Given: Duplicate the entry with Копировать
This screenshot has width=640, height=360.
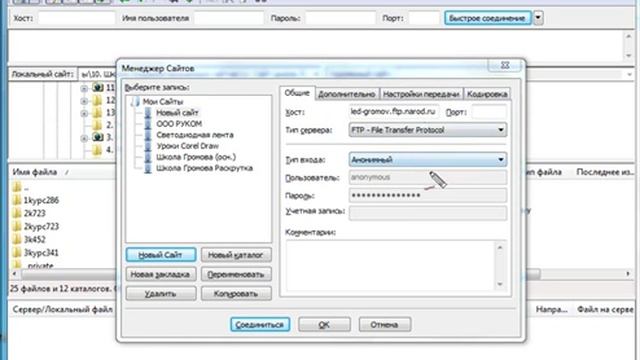Looking at the screenshot, I should (x=236, y=293).
